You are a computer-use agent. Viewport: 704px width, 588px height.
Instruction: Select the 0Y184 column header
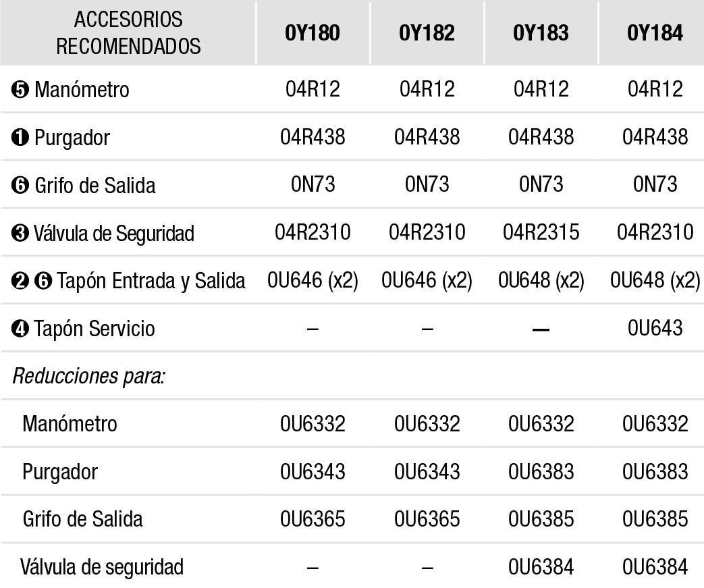[x=655, y=33]
